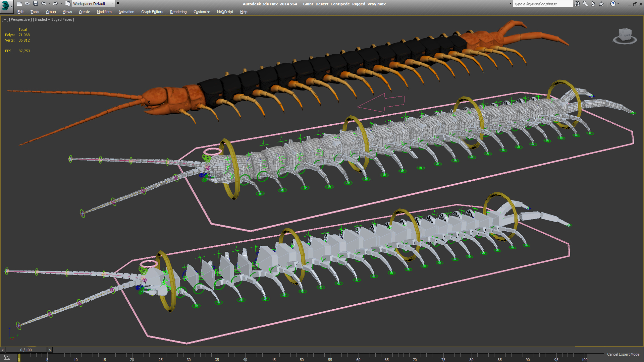Image resolution: width=644 pixels, height=362 pixels.
Task: Click the Open File folder icon
Action: pyautogui.click(x=27, y=4)
